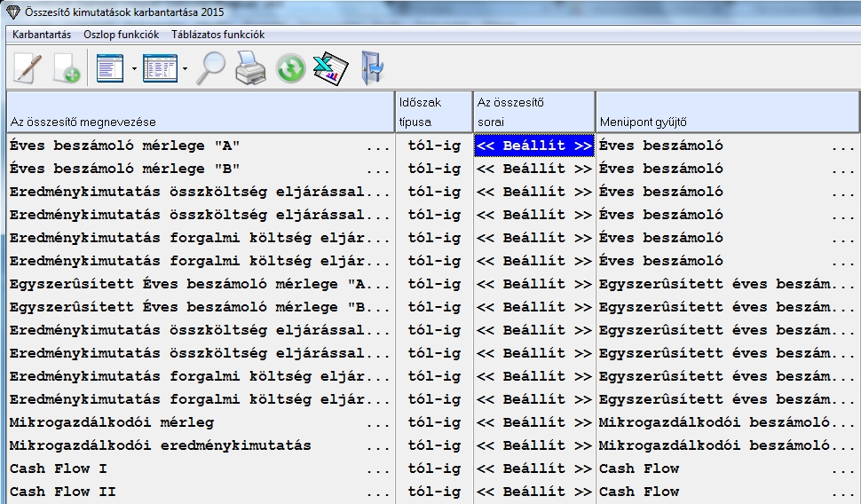861x504 pixels.
Task: Export to Excel via spreadsheet icon
Action: [x=330, y=68]
